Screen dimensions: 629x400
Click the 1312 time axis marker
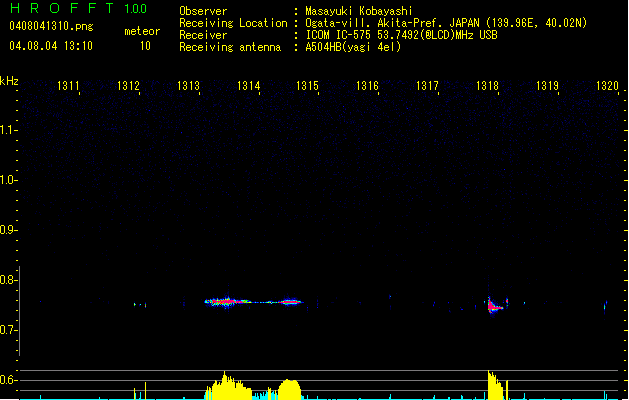(x=128, y=86)
